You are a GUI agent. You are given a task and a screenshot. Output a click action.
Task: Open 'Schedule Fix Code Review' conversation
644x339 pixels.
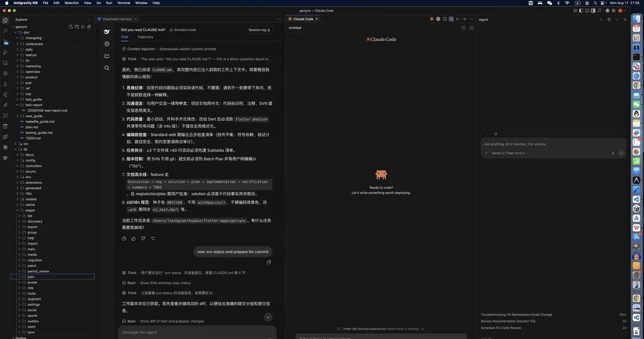click(x=501, y=328)
